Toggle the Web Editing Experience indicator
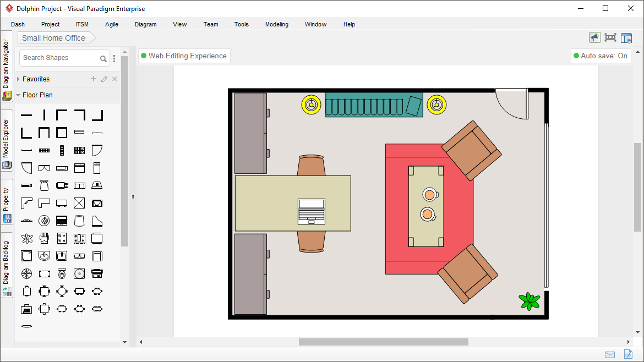644x362 pixels. pos(184,56)
